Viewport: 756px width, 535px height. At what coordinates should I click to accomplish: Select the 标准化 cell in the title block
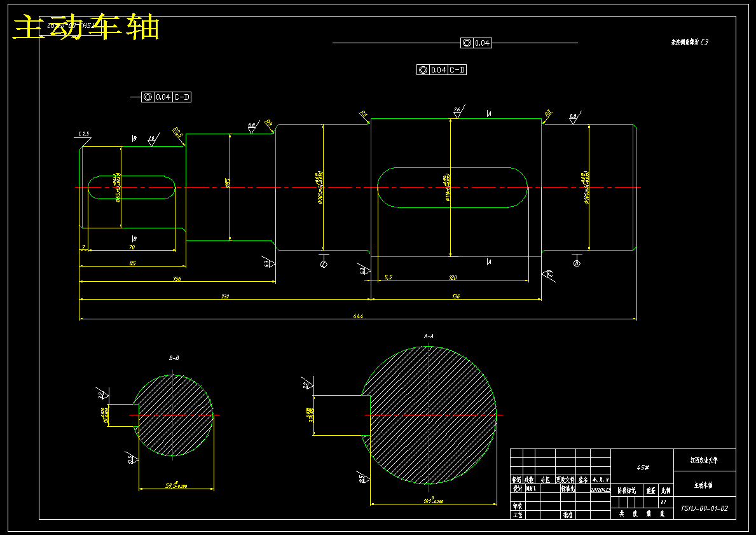pos(568,489)
